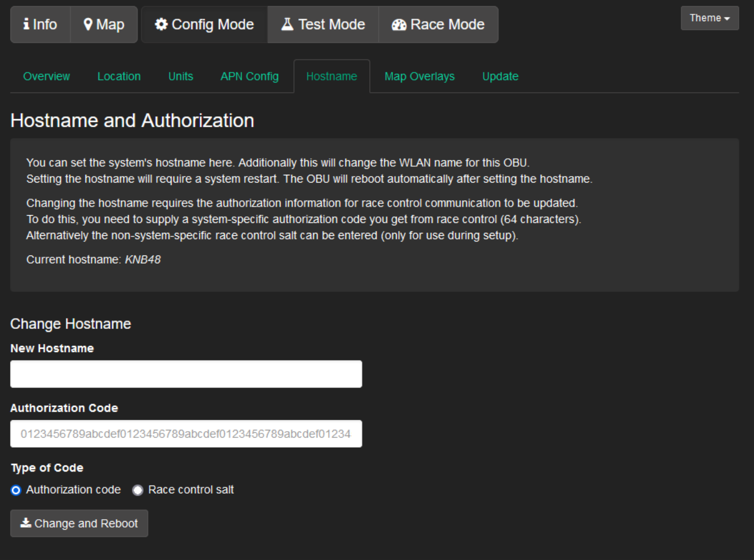Click the Theme dropdown caret arrow
The height and width of the screenshot is (560, 754).
[727, 19]
